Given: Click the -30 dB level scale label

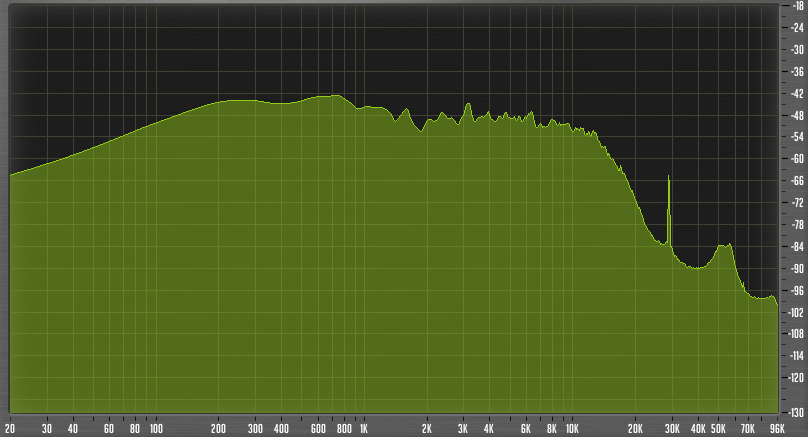Looking at the screenshot, I should click(x=797, y=50).
